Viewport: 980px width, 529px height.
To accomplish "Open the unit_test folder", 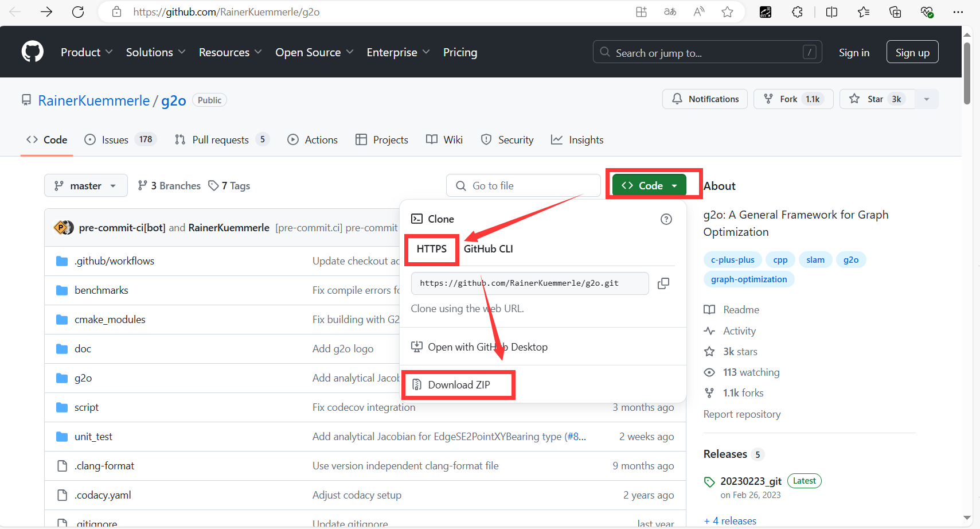I will coord(93,437).
